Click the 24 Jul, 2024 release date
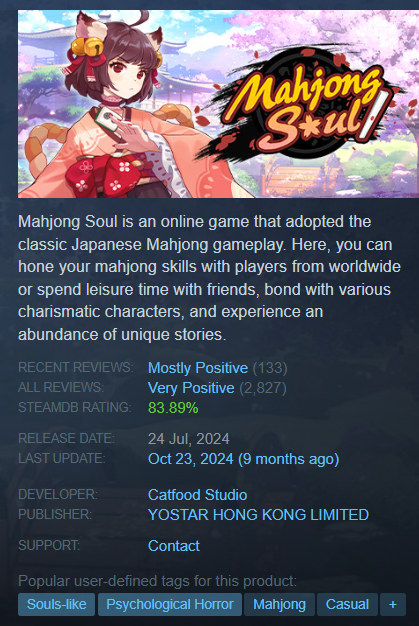 (x=189, y=439)
